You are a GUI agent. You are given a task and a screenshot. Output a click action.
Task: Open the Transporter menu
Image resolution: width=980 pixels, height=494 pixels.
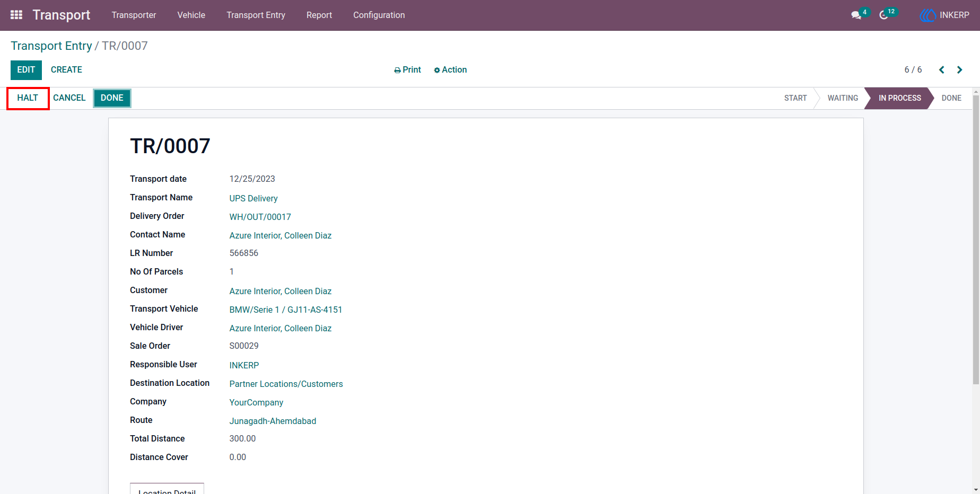pyautogui.click(x=134, y=15)
